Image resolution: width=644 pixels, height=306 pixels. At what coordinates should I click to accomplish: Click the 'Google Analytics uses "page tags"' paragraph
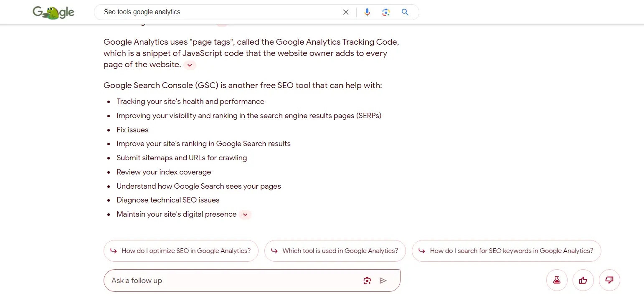tap(251, 53)
